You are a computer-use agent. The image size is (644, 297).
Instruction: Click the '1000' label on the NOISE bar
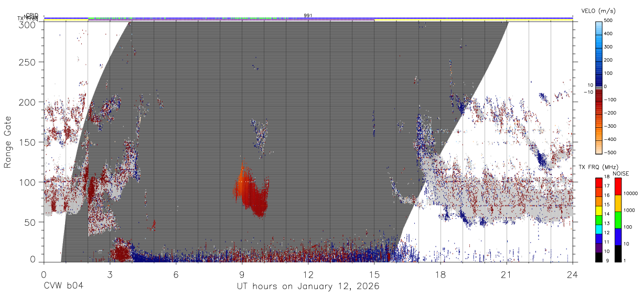(x=629, y=211)
